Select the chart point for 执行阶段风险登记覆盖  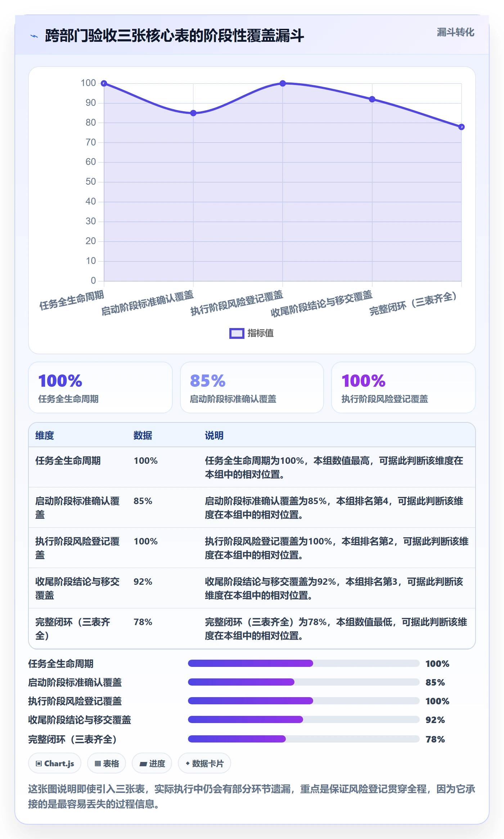(x=283, y=84)
